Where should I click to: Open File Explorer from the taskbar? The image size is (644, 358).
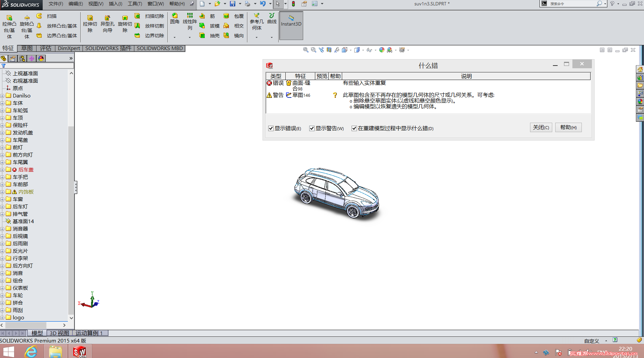point(55,352)
